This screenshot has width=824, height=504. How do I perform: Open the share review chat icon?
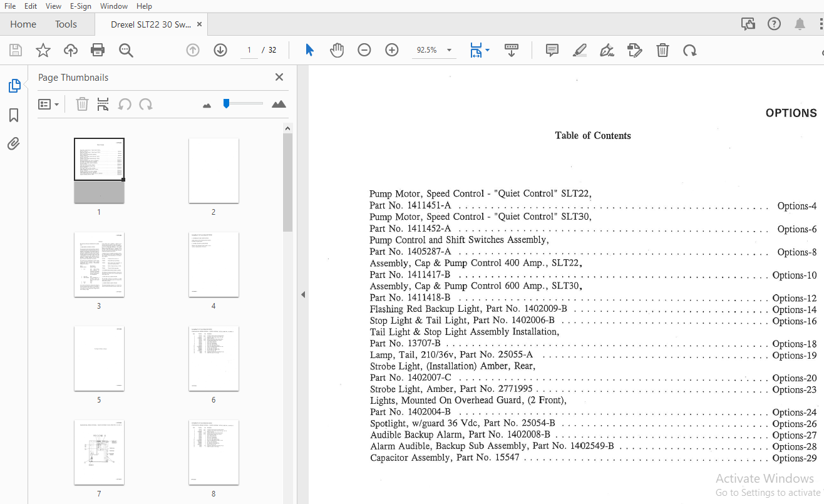748,24
